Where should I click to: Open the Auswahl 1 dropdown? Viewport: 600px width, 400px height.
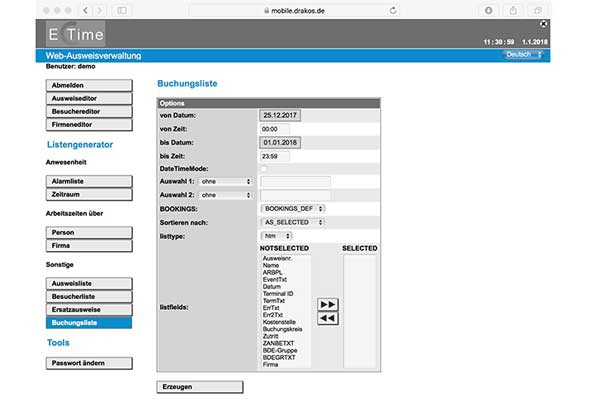(x=225, y=182)
